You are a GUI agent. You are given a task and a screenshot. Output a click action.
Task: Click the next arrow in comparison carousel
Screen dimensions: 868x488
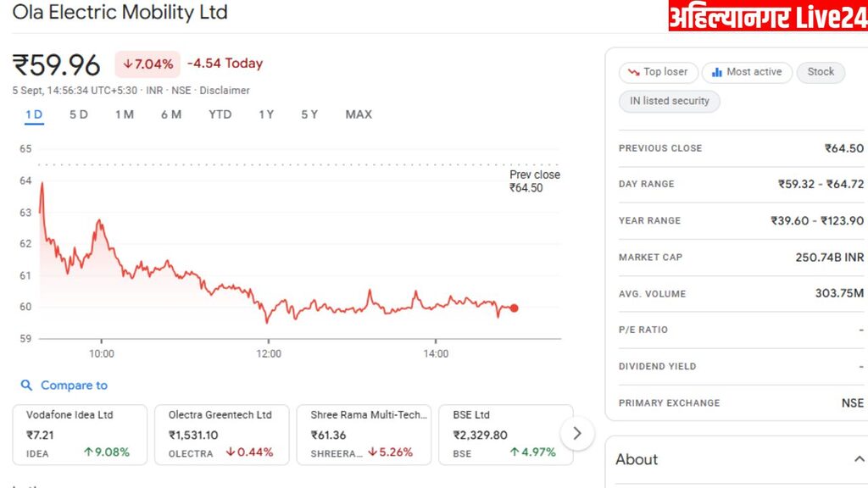tap(577, 434)
